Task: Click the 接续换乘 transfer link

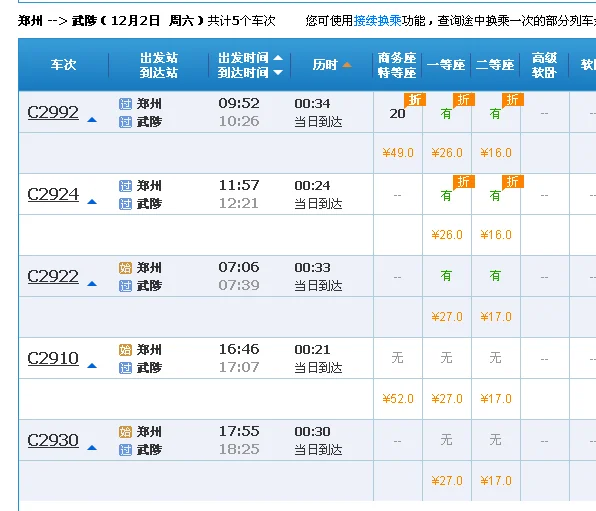Action: pos(377,21)
